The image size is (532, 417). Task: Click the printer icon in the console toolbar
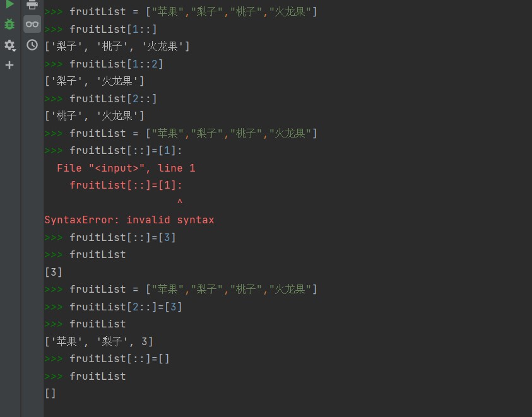(32, 4)
